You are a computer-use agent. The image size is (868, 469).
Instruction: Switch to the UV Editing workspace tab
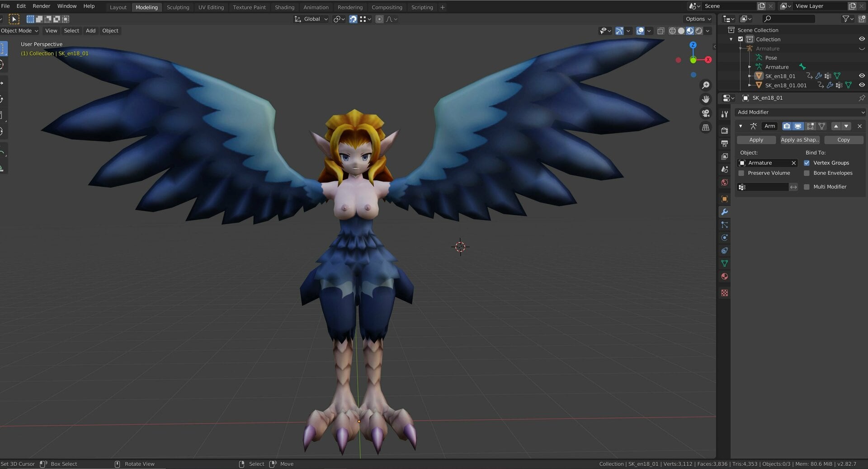pos(211,7)
